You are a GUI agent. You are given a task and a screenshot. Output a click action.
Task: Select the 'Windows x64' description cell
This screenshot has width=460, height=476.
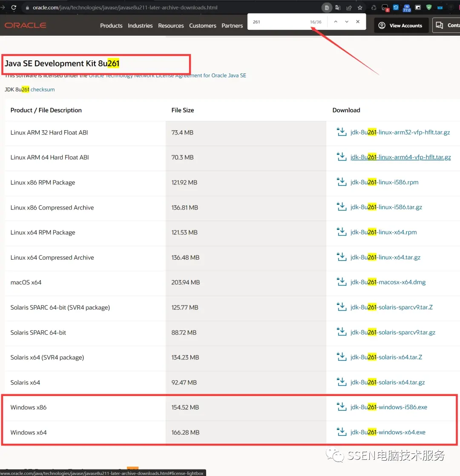coord(85,433)
